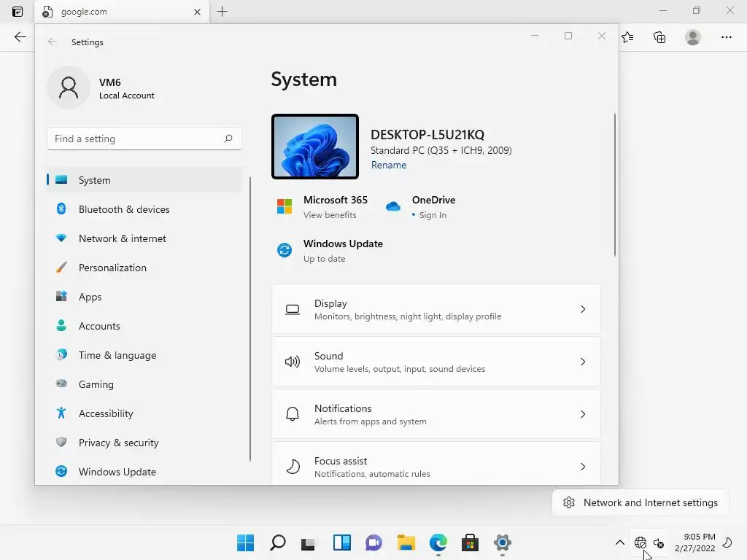Open Widgets from the taskbar
Image resolution: width=747 pixels, height=560 pixels.
pyautogui.click(x=342, y=542)
